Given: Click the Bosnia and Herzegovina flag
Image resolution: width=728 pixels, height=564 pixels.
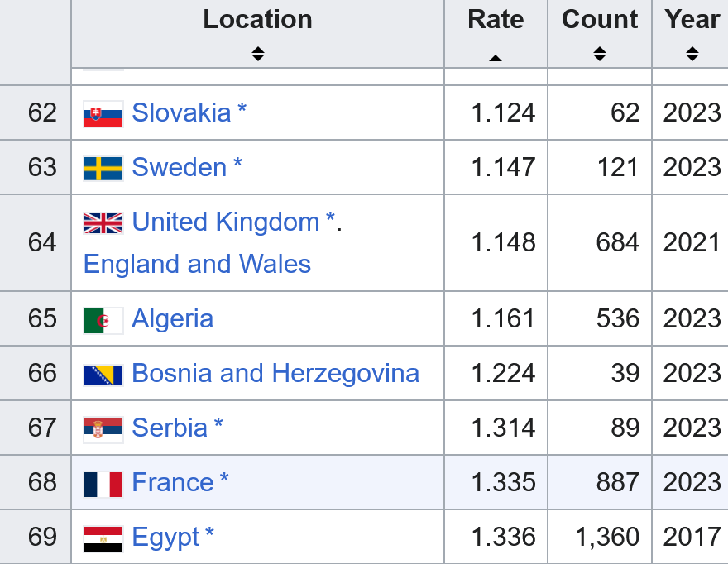Looking at the screenshot, I should [103, 374].
